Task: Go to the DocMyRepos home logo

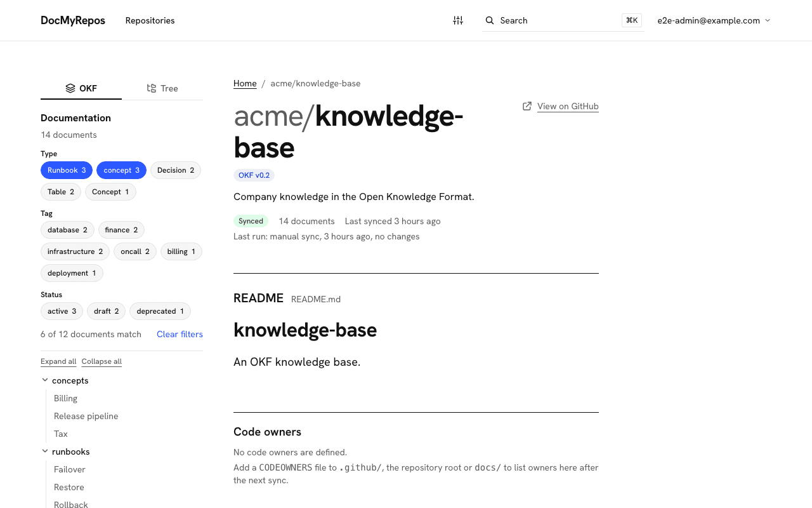Action: coord(73,20)
